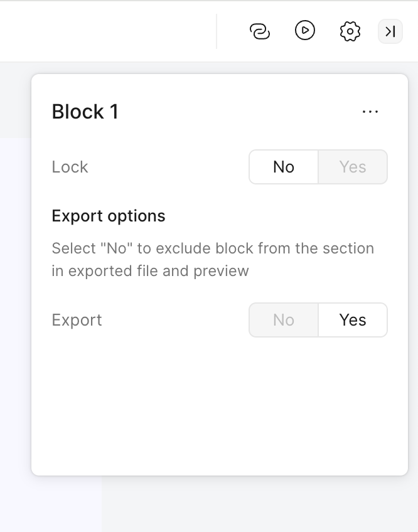Collapse the side panel with arrow-bar icon
The width and height of the screenshot is (418, 532).
tap(390, 31)
